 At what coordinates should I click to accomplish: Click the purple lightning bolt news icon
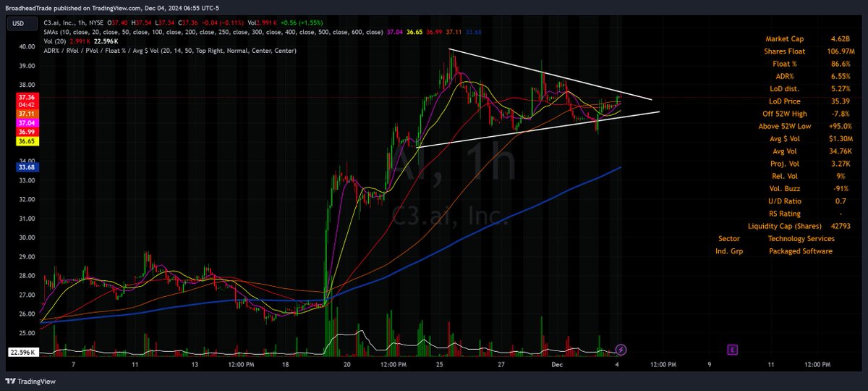[x=622, y=350]
